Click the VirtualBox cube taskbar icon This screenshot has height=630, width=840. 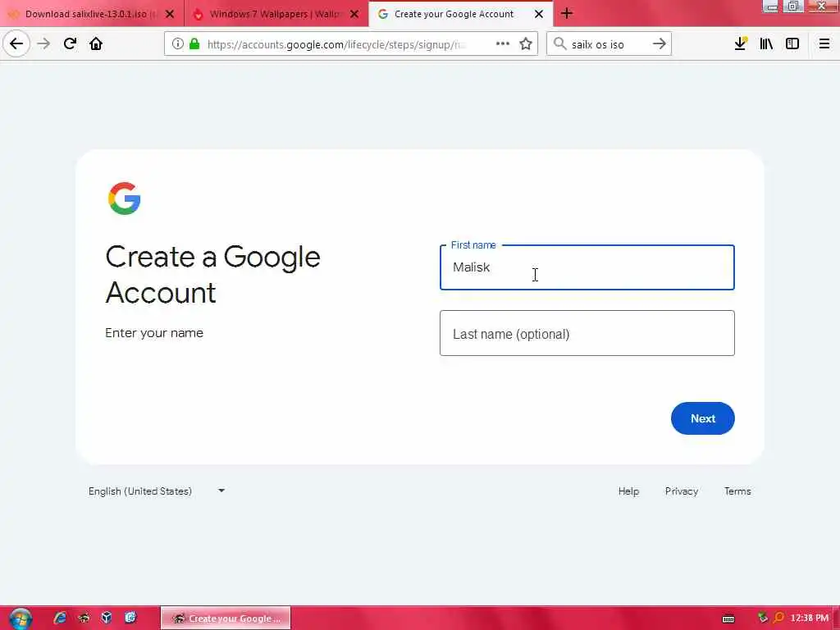[x=107, y=618]
